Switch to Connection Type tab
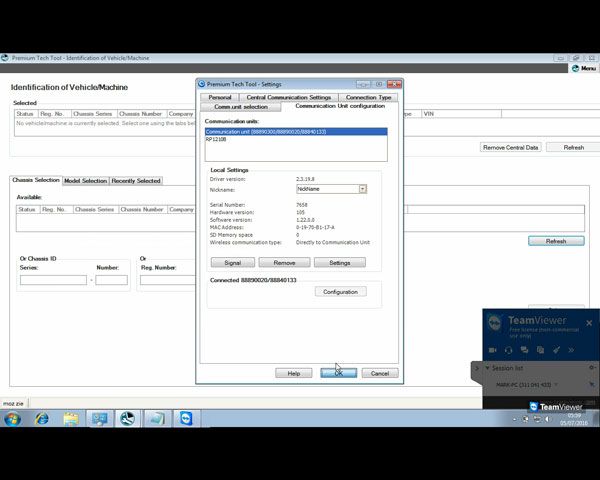The width and height of the screenshot is (600, 480). [x=368, y=97]
